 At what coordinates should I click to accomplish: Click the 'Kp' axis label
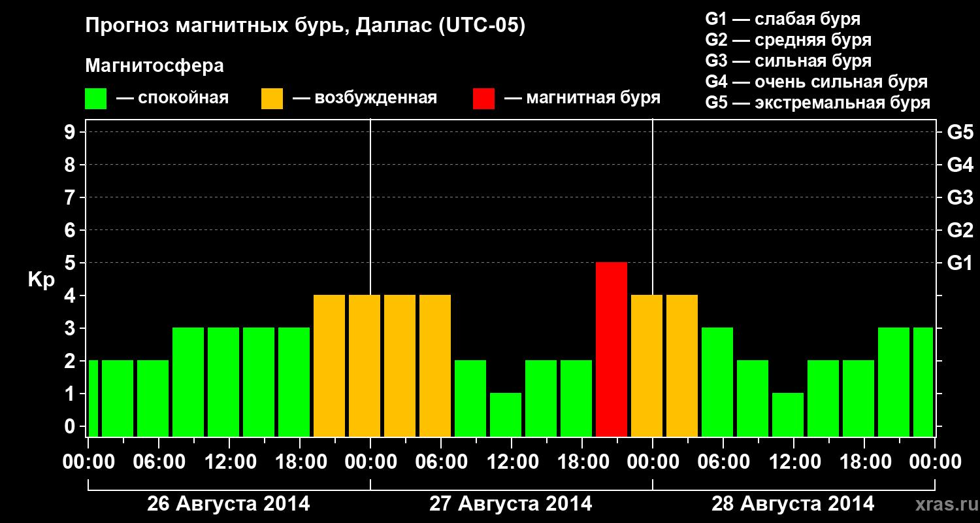[x=41, y=280]
